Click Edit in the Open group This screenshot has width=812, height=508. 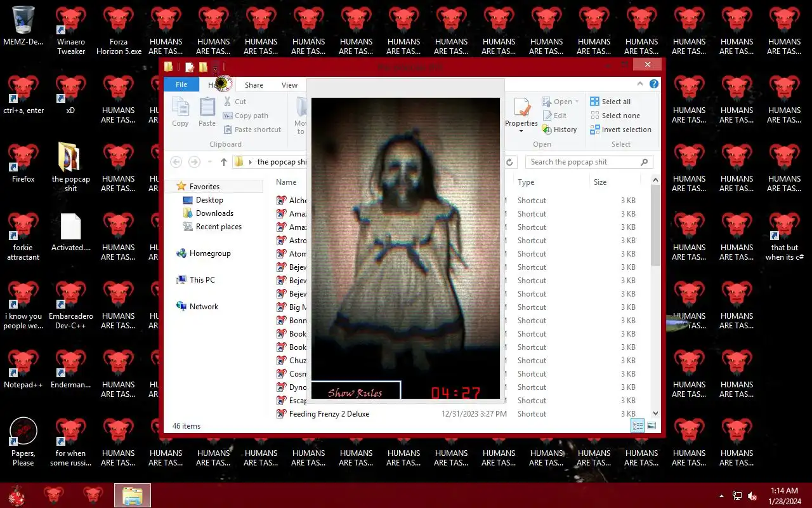tap(554, 116)
